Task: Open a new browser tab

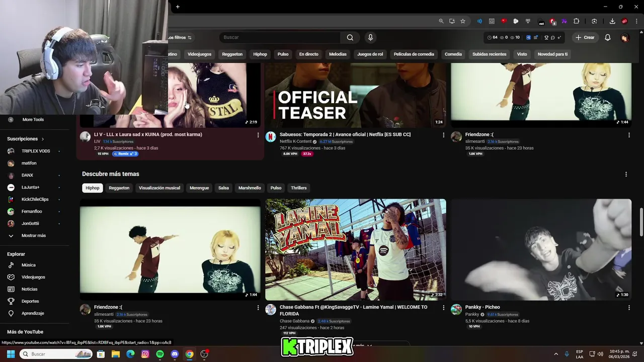Action: coord(178,7)
